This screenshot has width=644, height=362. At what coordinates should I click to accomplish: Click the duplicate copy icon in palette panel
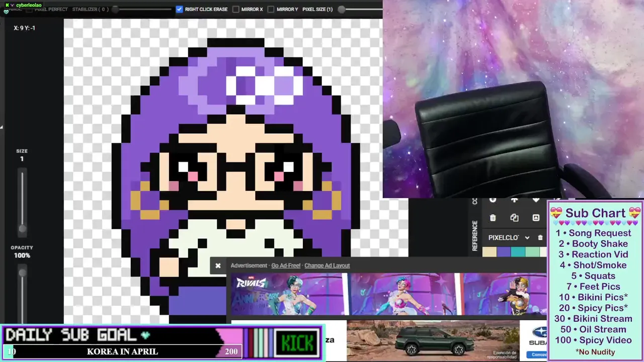pyautogui.click(x=514, y=218)
